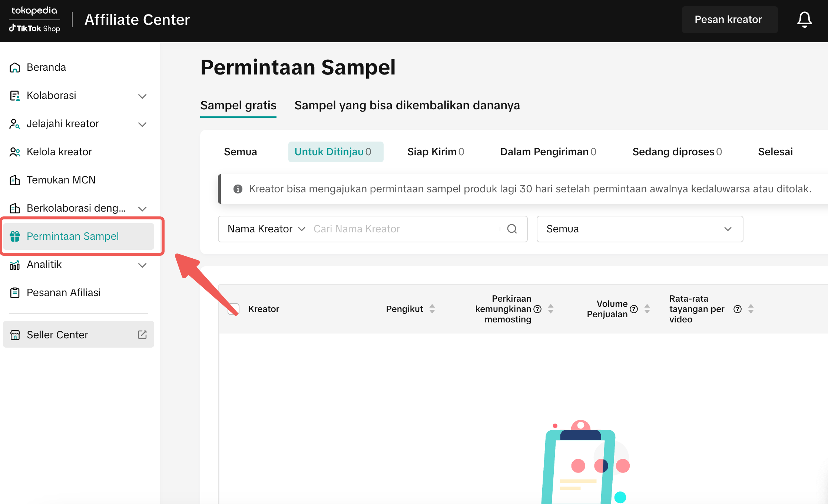828x504 pixels.
Task: Click the notification bell icon
Action: (x=804, y=20)
